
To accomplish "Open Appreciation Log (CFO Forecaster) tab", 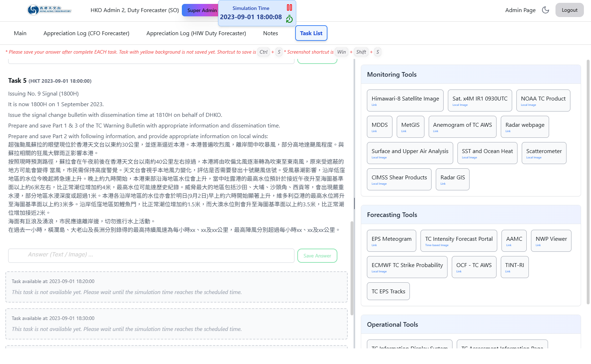I will (86, 33).
